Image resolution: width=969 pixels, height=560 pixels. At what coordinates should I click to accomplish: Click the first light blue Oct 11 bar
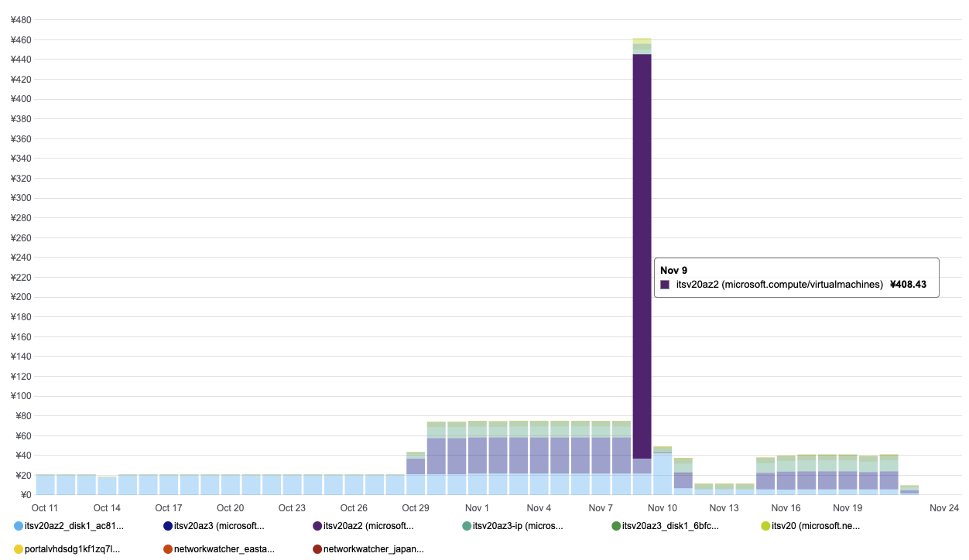(45, 484)
